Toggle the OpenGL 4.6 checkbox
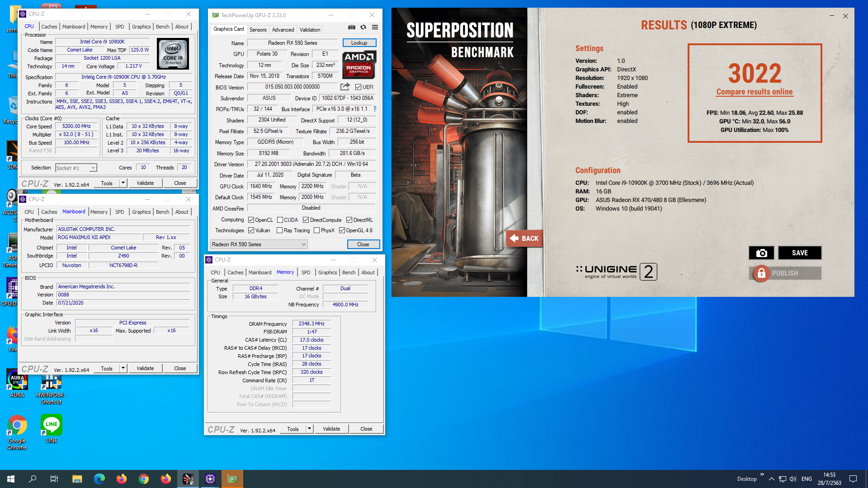Image resolution: width=868 pixels, height=488 pixels. [342, 230]
